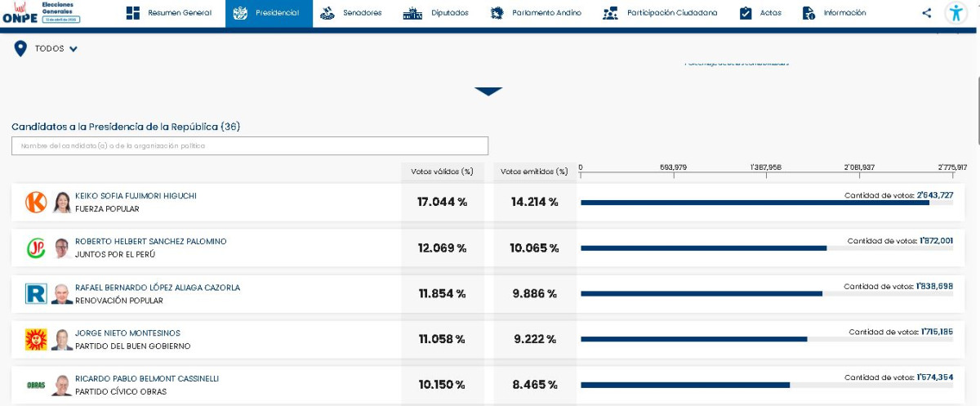Image resolution: width=980 pixels, height=406 pixels.
Task: Click the candidate name search field
Action: pos(250,146)
